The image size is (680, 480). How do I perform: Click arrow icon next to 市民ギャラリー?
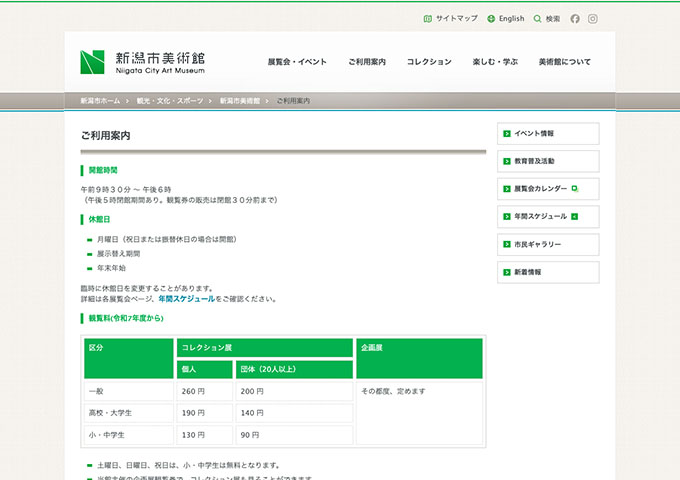[x=507, y=245]
